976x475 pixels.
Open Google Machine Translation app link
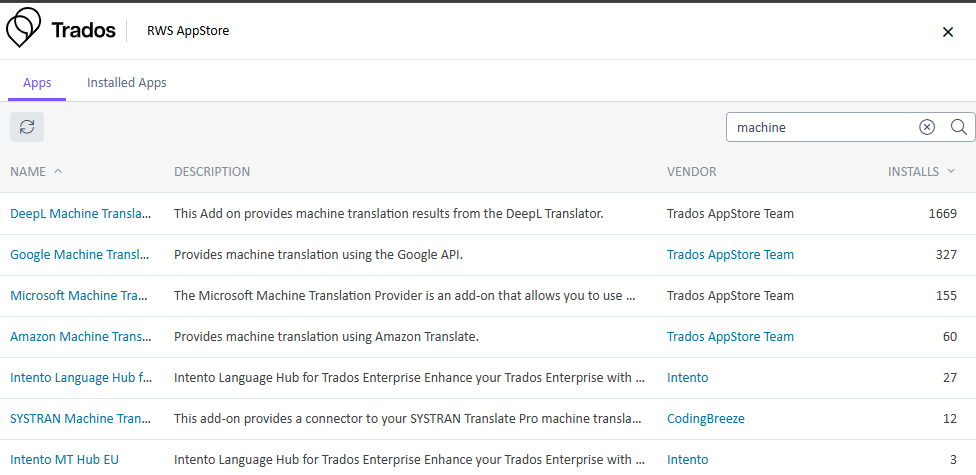[79, 254]
